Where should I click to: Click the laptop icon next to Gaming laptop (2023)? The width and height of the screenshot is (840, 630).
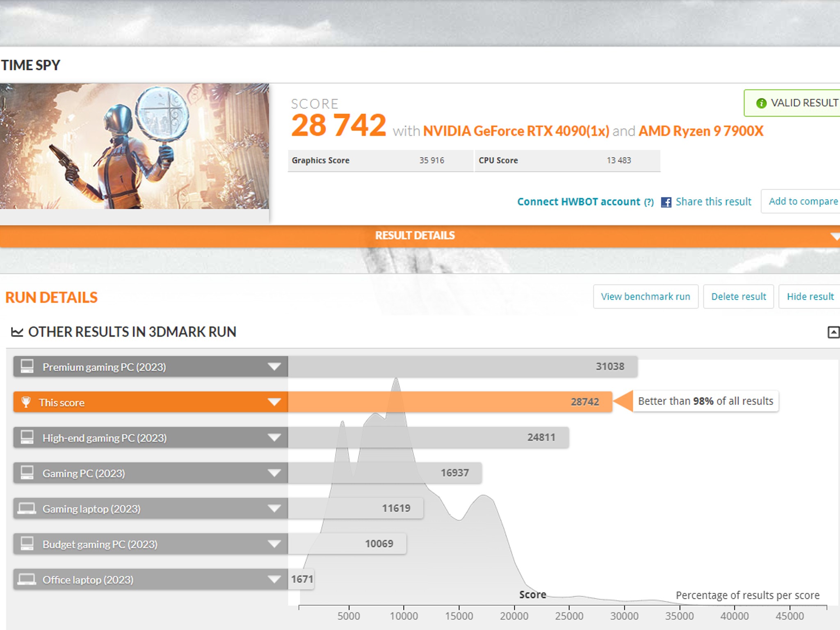[27, 509]
